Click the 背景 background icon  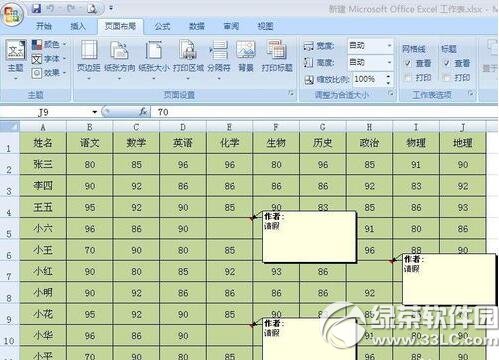(246, 56)
